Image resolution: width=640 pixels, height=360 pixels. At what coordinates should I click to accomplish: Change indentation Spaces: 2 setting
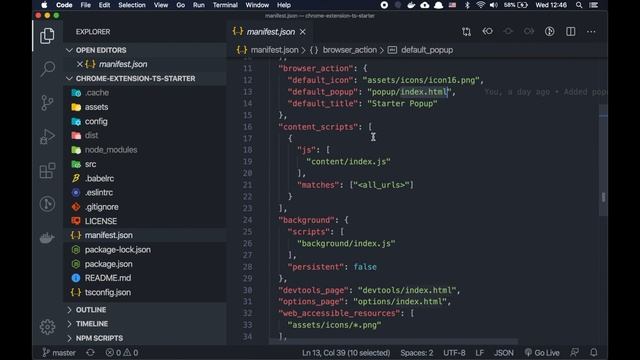(x=417, y=353)
